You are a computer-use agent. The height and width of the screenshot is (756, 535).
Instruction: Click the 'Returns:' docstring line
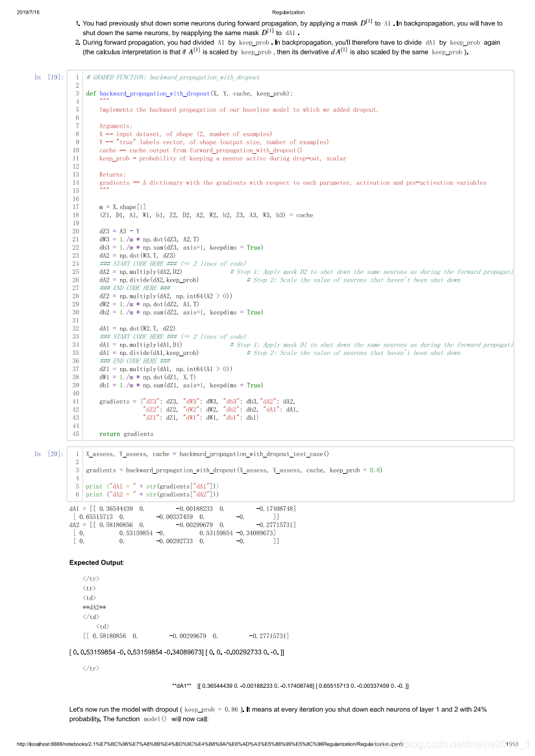(112, 175)
